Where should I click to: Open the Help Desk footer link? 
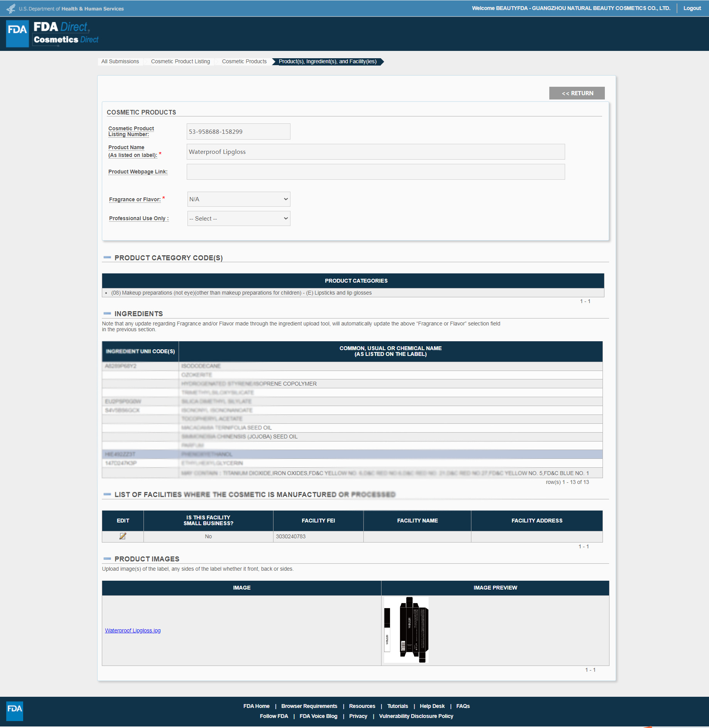click(x=432, y=706)
